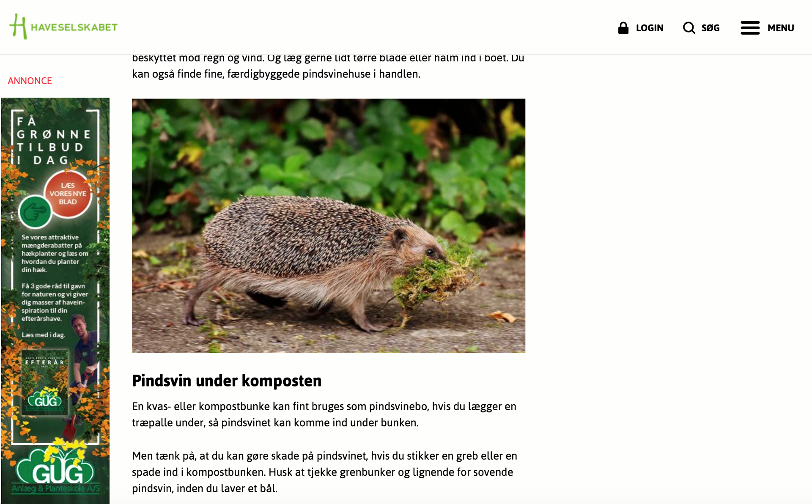Click 'Få grønne tilbud i dag' ad headline

53,141
